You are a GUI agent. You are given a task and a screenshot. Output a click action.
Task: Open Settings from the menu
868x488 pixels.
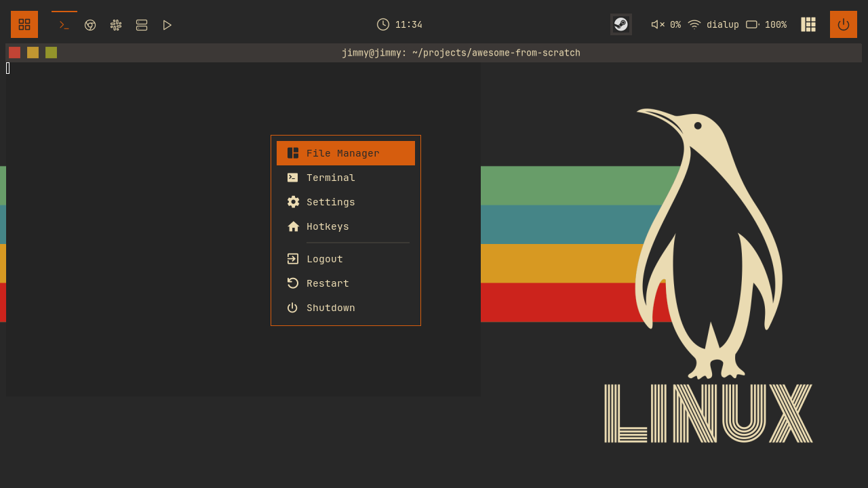[346, 202]
